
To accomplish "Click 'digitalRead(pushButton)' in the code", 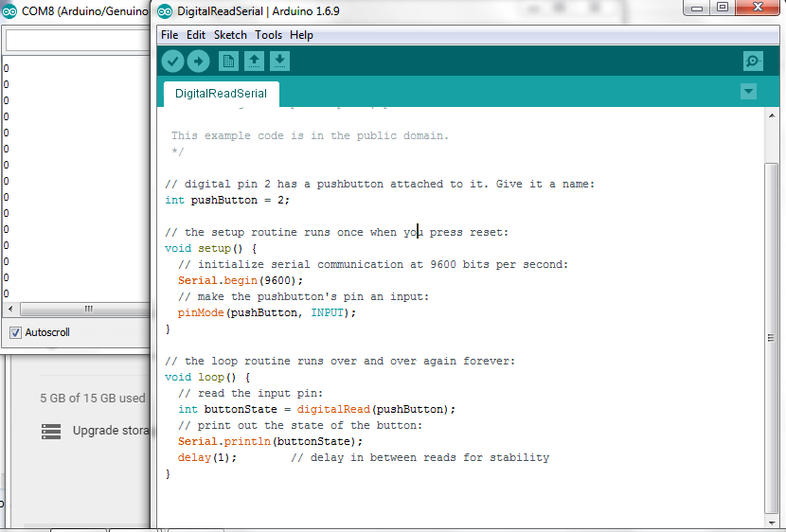I will click(371, 410).
